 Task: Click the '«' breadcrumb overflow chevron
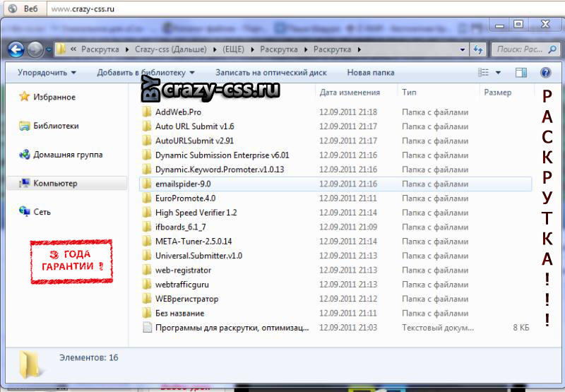coord(73,49)
